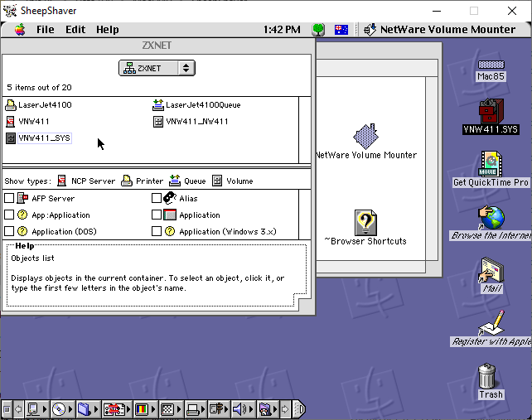Image resolution: width=532 pixels, height=420 pixels.
Task: Select the VNW411_NW411 volume object
Action: point(191,122)
